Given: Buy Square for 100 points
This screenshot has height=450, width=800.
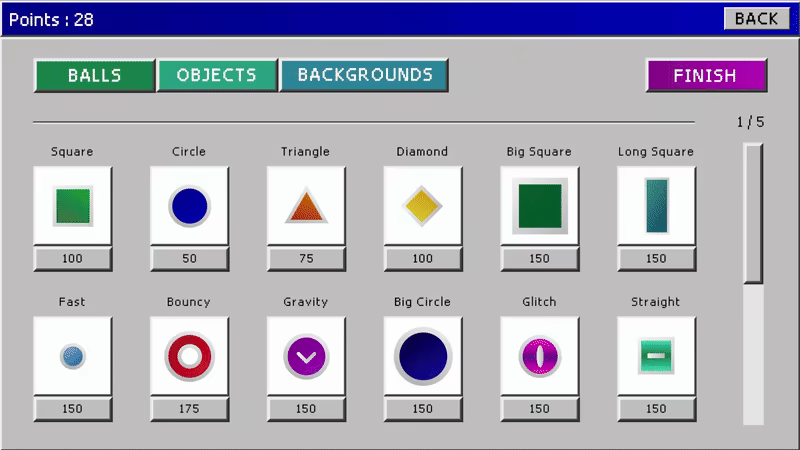Looking at the screenshot, I should [73, 259].
